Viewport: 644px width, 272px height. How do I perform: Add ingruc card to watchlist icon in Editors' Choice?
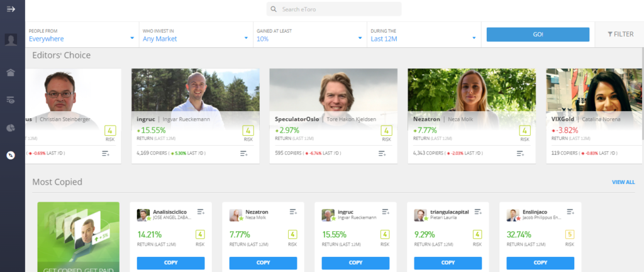[x=244, y=153]
